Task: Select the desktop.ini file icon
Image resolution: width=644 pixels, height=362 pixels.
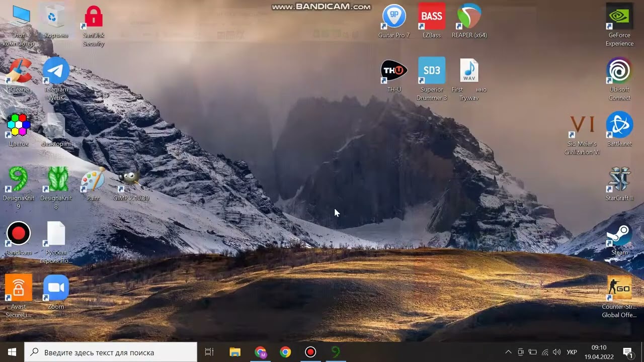Action: pyautogui.click(x=56, y=130)
